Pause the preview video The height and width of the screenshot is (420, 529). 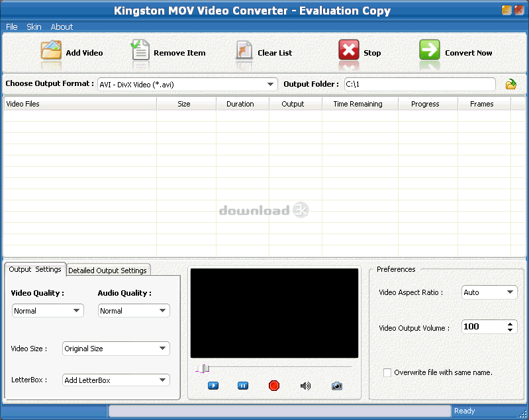243,386
